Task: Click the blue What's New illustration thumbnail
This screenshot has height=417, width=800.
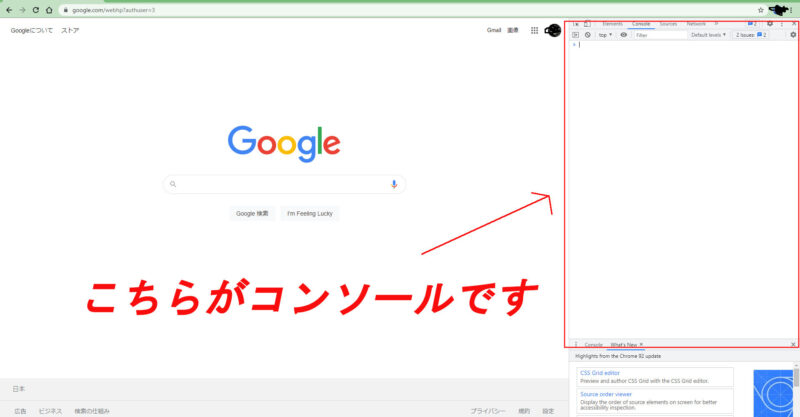Action: tap(773, 393)
